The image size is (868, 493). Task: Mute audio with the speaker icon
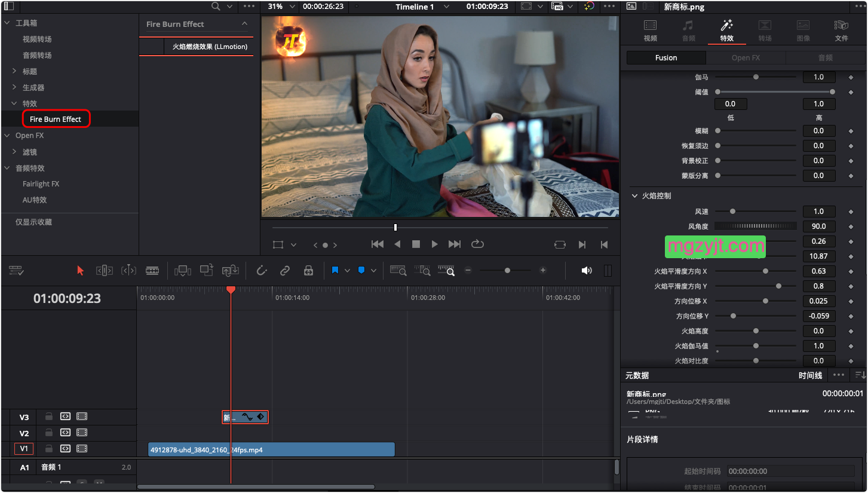587,271
